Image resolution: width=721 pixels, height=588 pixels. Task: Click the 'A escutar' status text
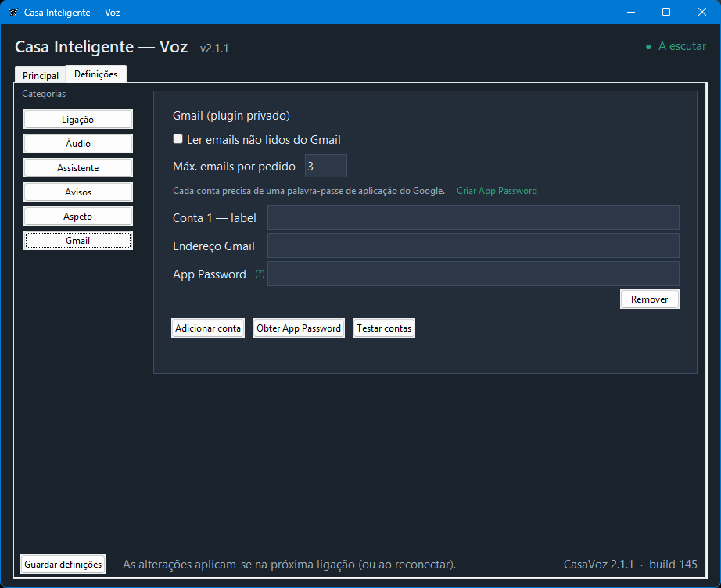click(x=682, y=46)
